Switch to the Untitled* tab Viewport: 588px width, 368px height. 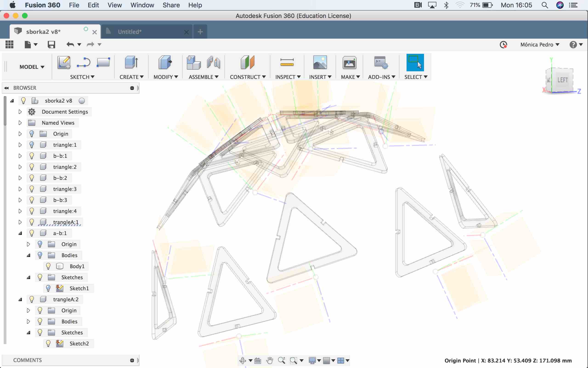[147, 32]
